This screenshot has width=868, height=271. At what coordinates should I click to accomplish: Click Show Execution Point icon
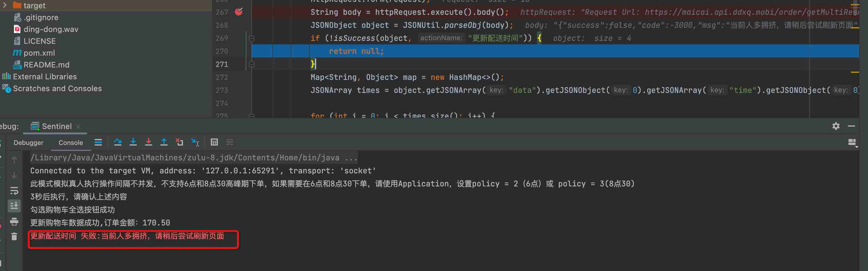(x=98, y=142)
